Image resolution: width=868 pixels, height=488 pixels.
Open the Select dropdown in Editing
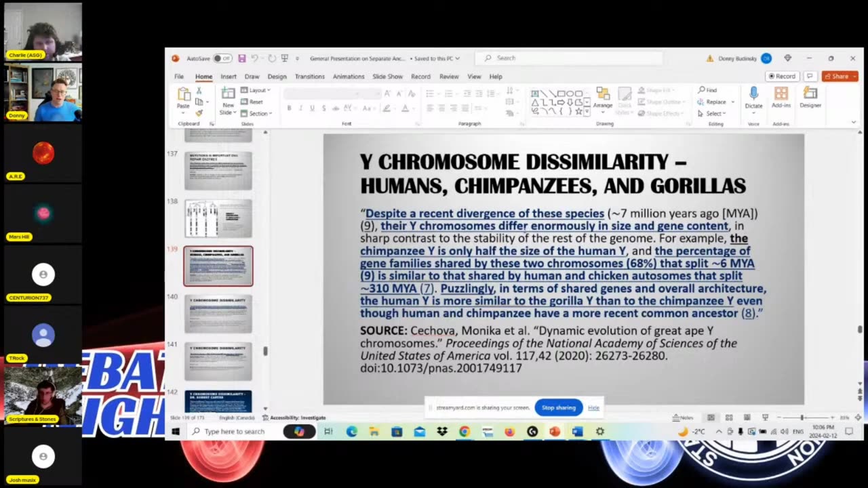coord(711,113)
